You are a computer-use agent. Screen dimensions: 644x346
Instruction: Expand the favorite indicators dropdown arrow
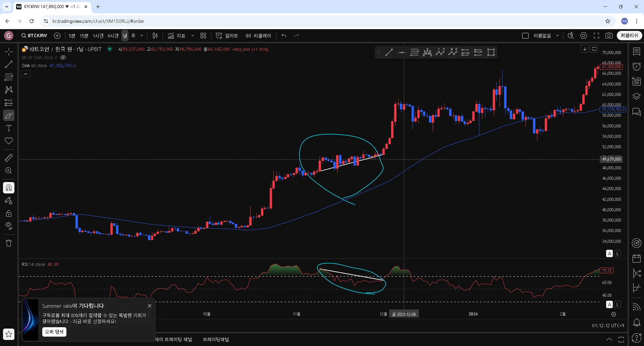point(193,36)
